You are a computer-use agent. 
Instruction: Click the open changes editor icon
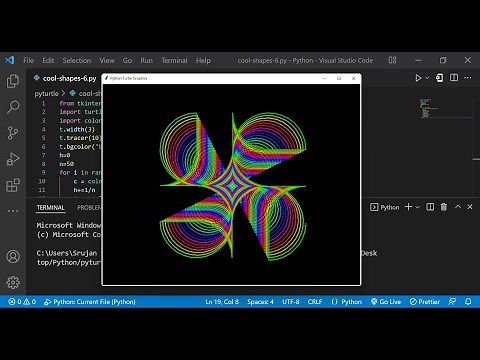point(439,78)
